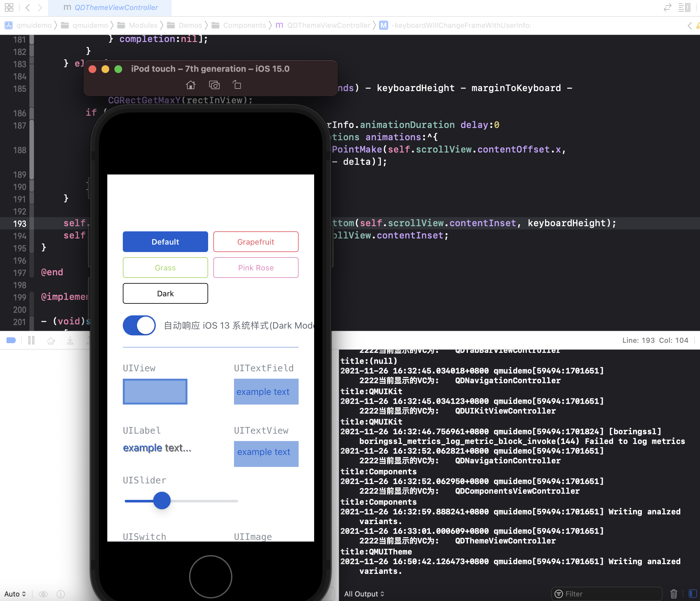The width and height of the screenshot is (700, 601).
Task: Pause program execution in the debug bar
Action: tap(31, 340)
